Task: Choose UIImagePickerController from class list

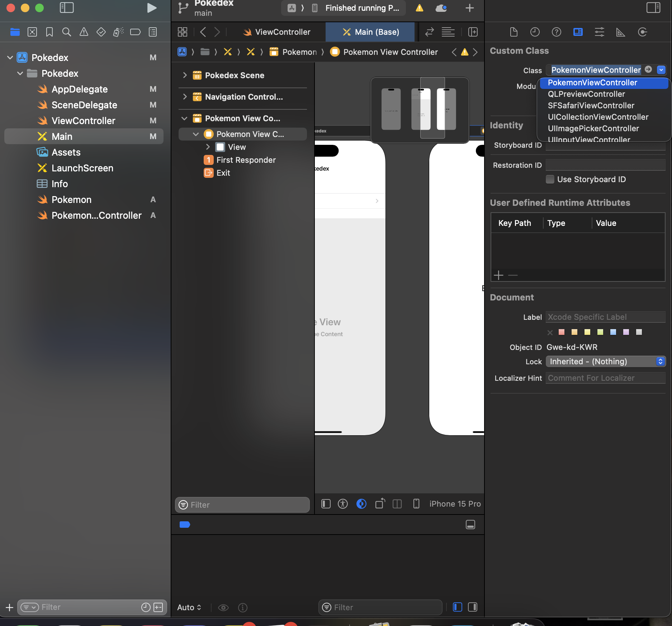Action: pos(593,128)
